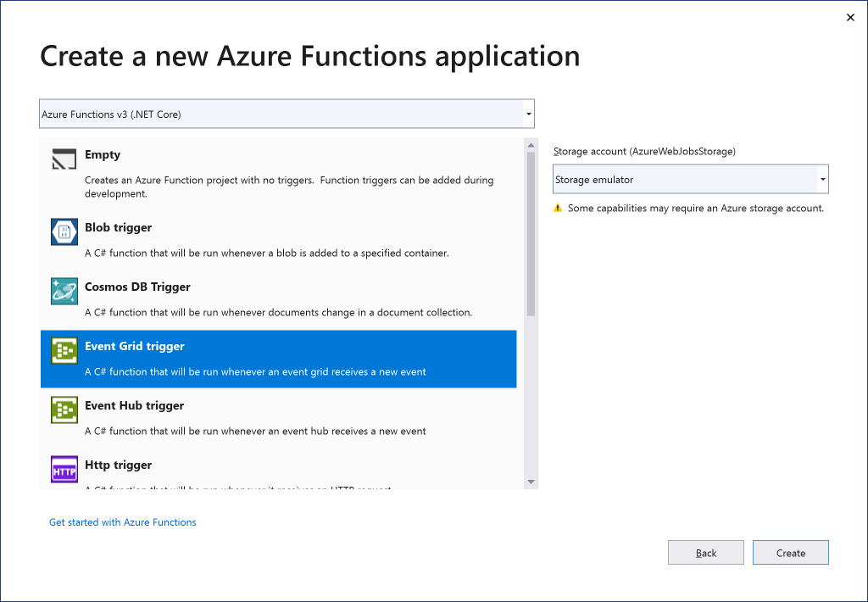Choose the Empty template title
This screenshot has width=868, height=602.
tap(103, 155)
